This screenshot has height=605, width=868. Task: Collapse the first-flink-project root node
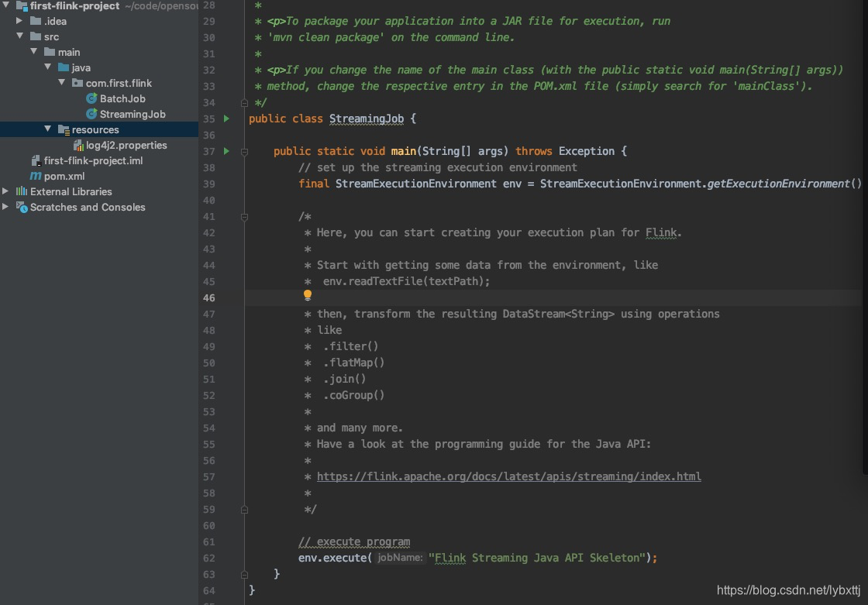click(6, 5)
